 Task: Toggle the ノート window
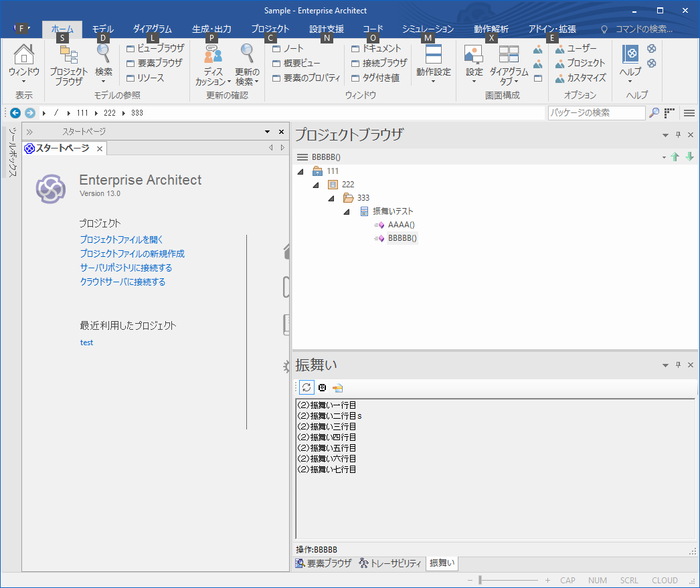point(288,48)
